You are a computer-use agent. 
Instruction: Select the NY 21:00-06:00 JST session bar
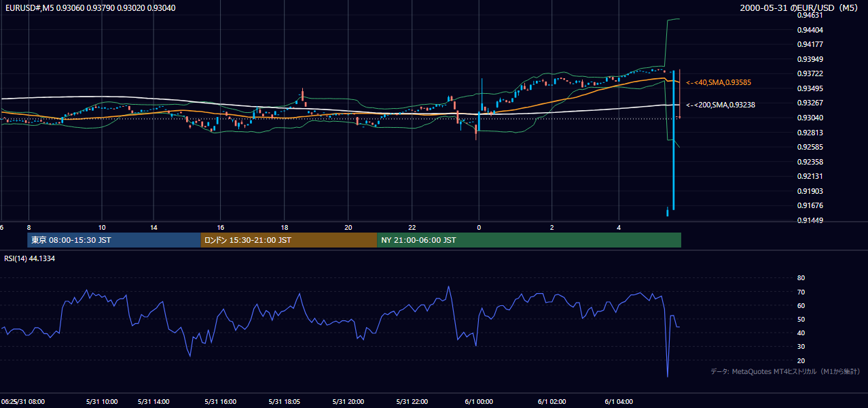(529, 240)
